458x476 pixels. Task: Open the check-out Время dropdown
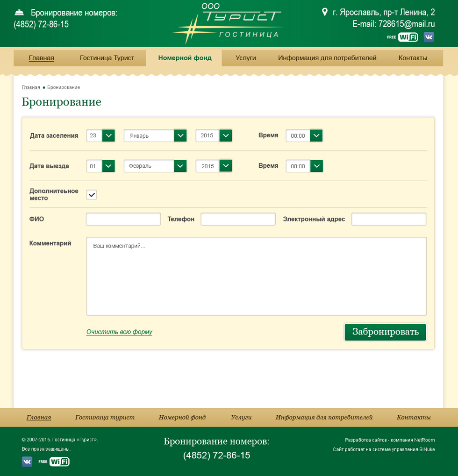(304, 166)
